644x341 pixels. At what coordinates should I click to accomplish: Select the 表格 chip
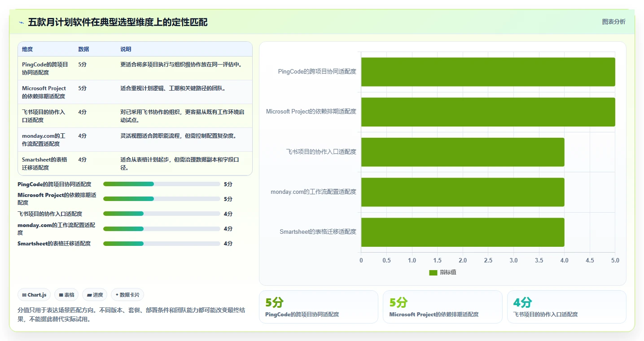(67, 295)
